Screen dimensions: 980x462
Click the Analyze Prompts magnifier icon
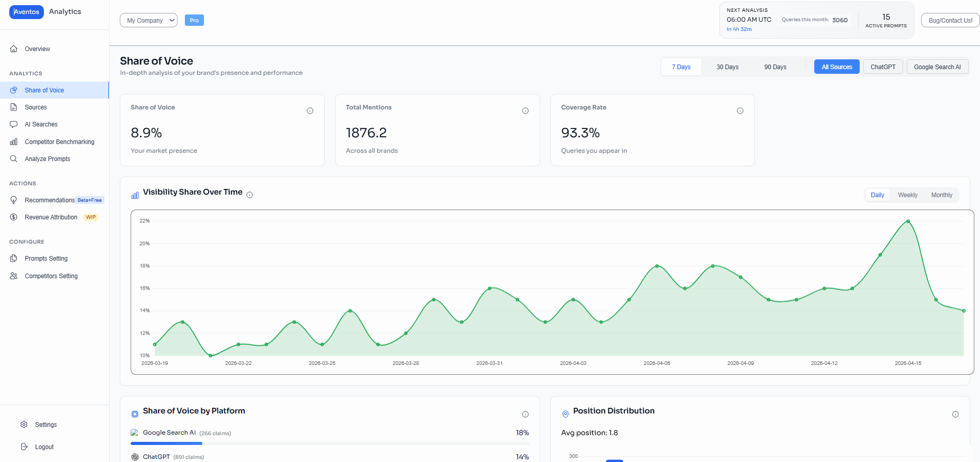tap(14, 159)
